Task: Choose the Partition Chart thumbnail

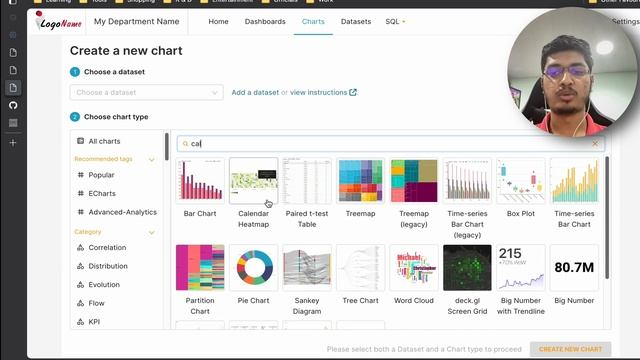Action: [200, 268]
